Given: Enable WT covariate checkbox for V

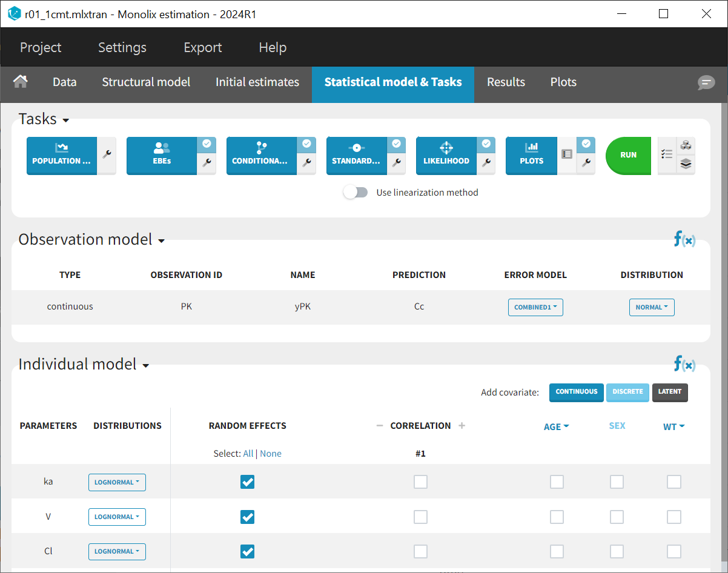Looking at the screenshot, I should click(x=673, y=517).
